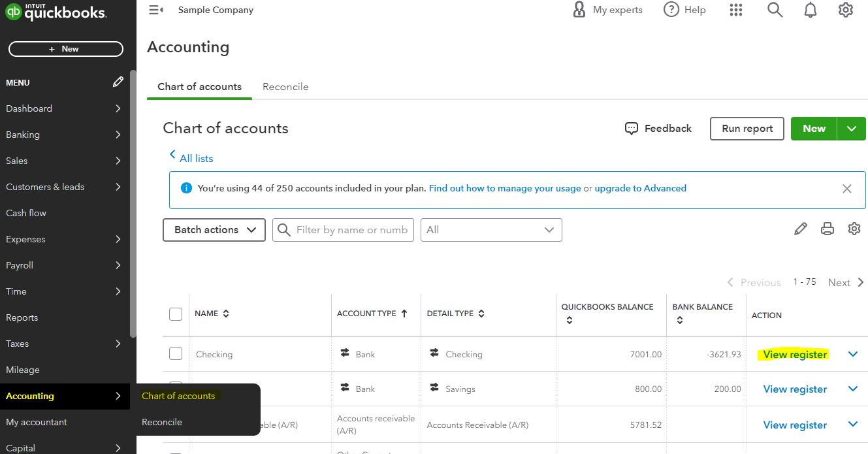868x454 pixels.
Task: Open notifications bell
Action: (811, 10)
